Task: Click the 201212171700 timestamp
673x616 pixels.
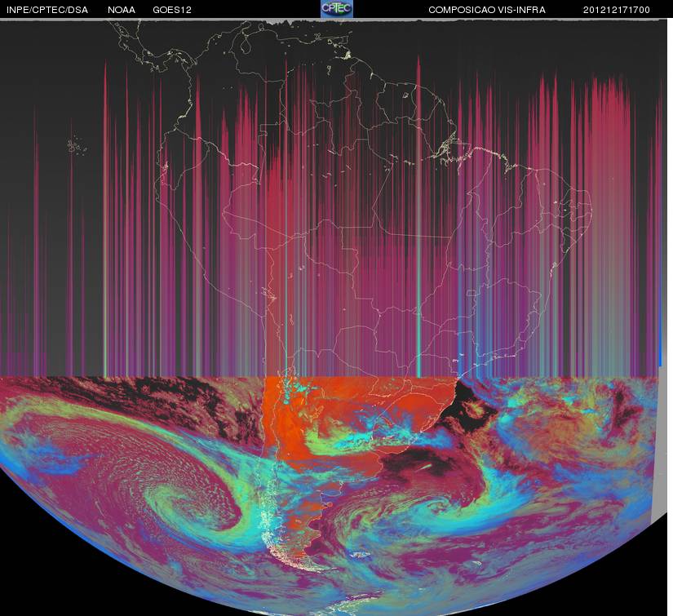Action: point(617,10)
